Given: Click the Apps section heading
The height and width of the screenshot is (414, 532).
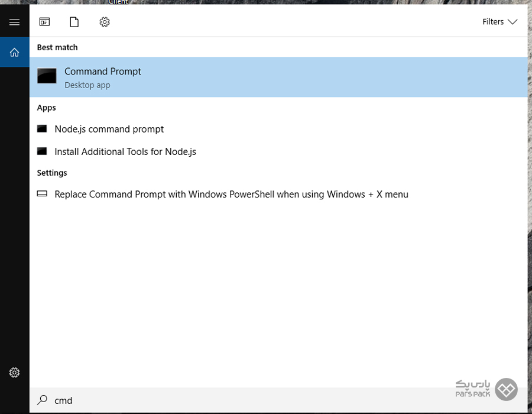Looking at the screenshot, I should tap(47, 108).
